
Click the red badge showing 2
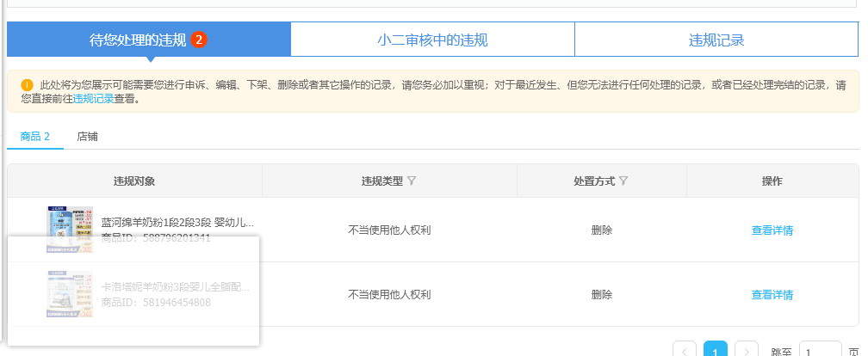pyautogui.click(x=199, y=40)
